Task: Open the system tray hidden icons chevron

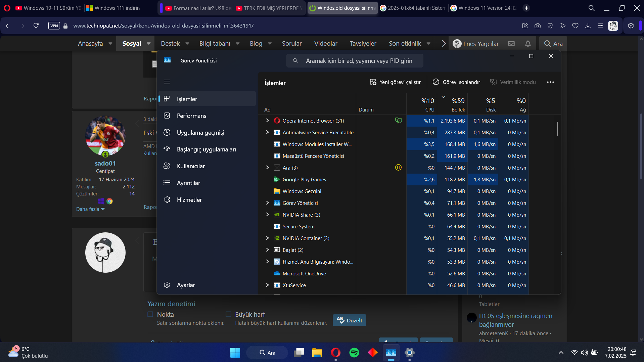Action: (561, 353)
